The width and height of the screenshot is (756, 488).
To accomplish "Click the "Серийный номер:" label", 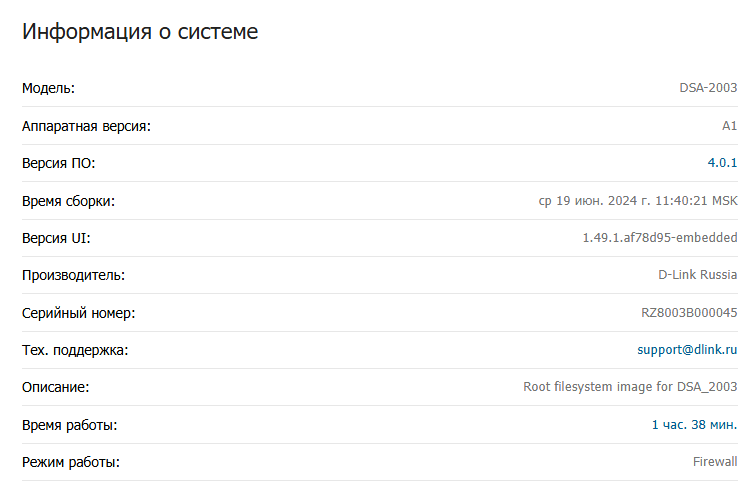I will [x=78, y=313].
